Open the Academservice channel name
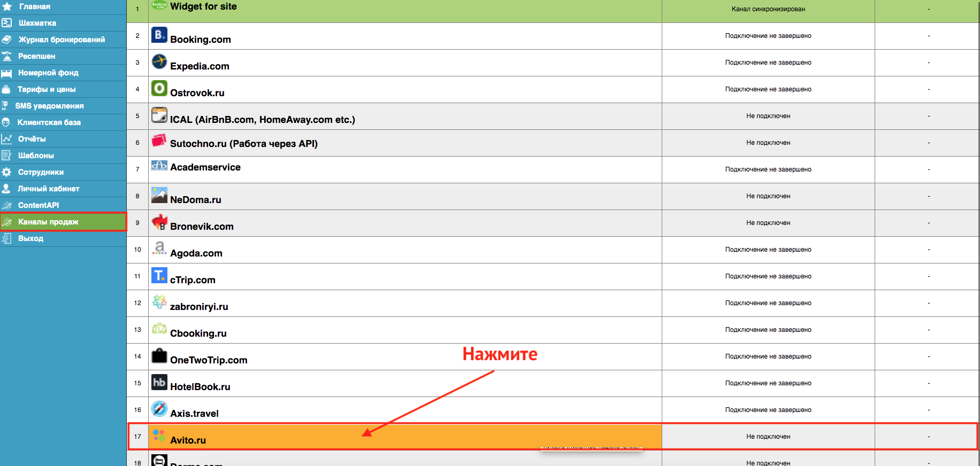980x466 pixels. click(205, 167)
